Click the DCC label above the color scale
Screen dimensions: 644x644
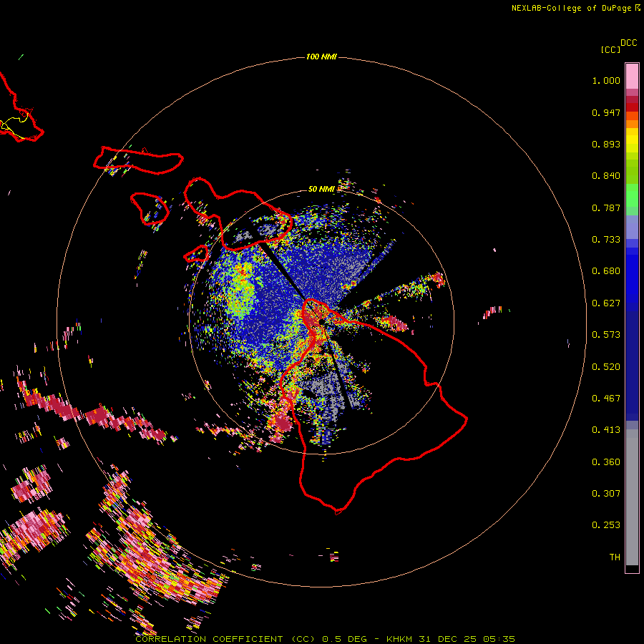pyautogui.click(x=628, y=43)
